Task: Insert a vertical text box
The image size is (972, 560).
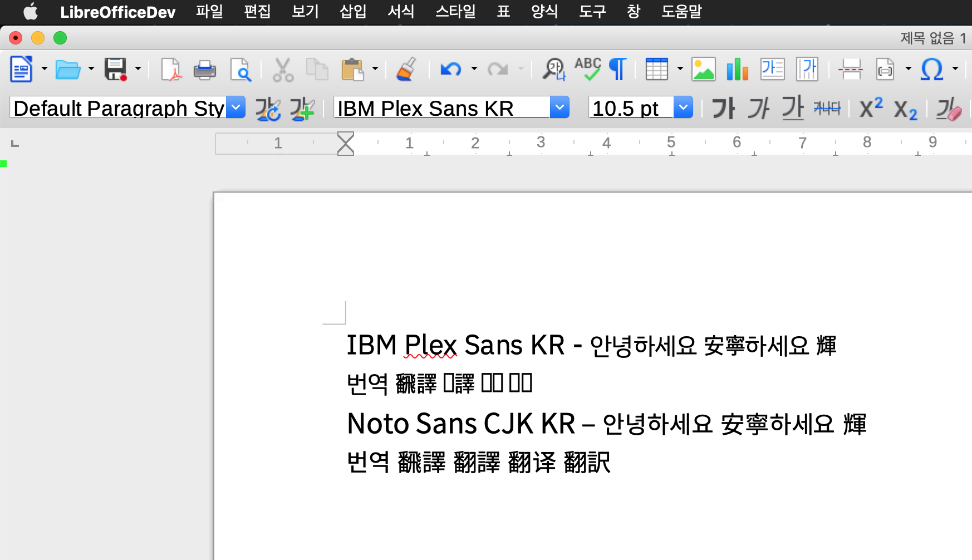Action: tap(807, 70)
